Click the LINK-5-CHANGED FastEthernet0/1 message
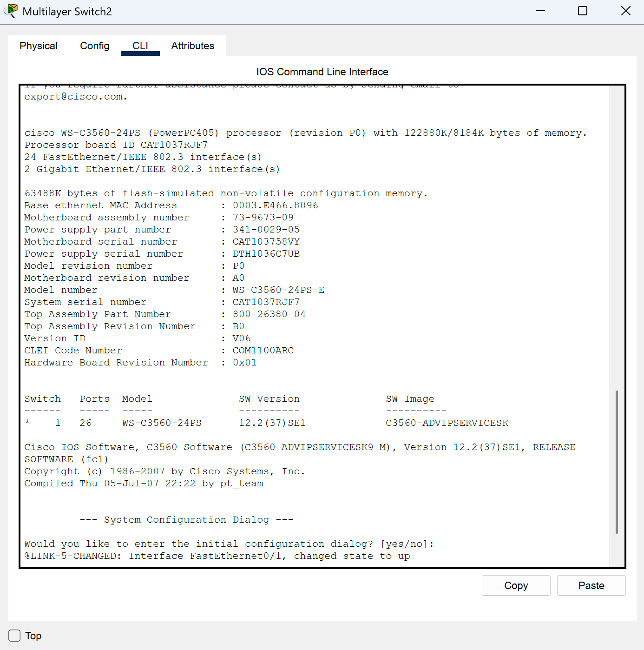This screenshot has width=644, height=650. (x=217, y=556)
